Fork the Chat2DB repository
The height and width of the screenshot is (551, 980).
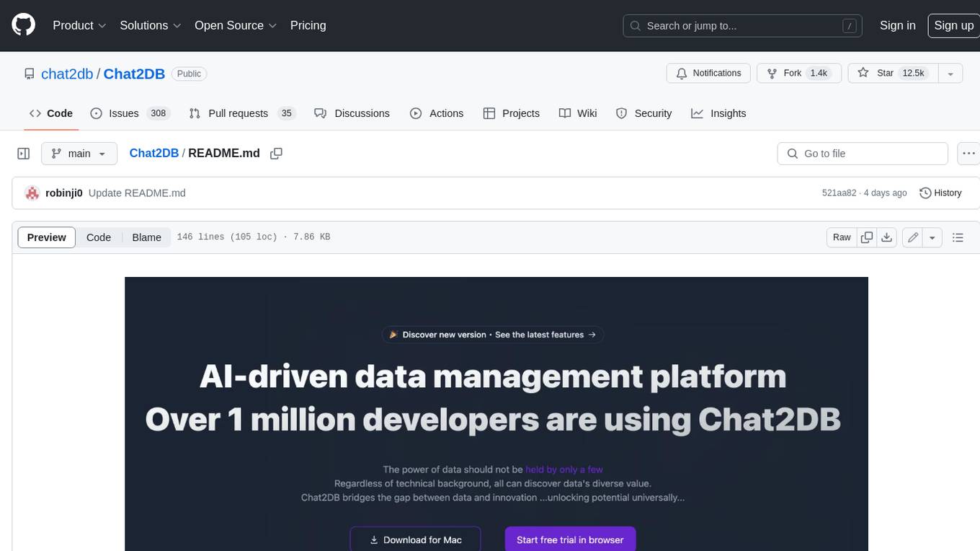799,74
